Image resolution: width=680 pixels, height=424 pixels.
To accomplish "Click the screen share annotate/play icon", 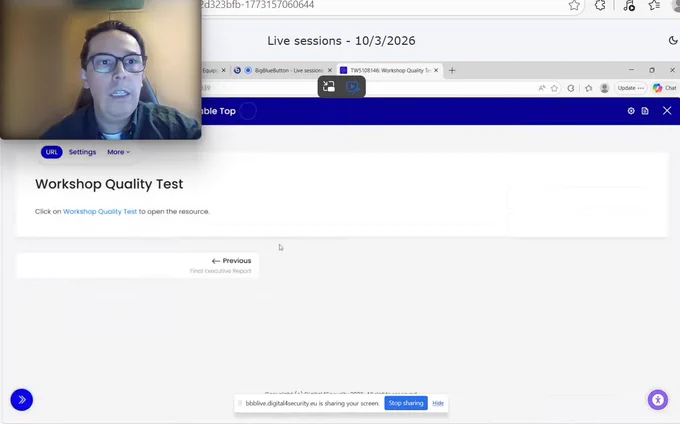I will pos(353,87).
